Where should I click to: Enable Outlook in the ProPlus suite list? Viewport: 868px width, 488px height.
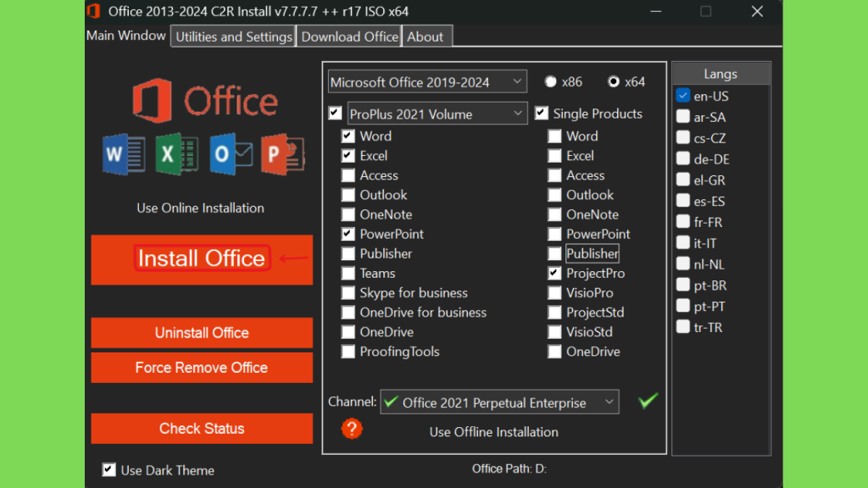tap(348, 195)
